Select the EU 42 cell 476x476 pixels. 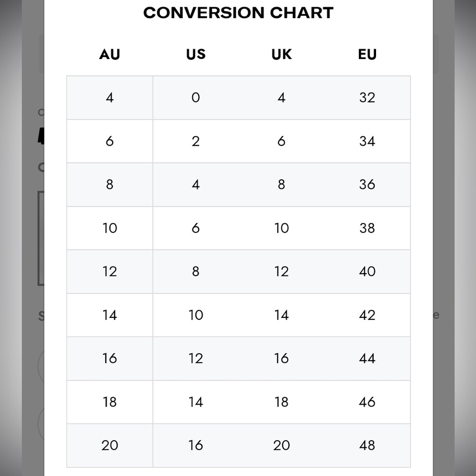[367, 315]
